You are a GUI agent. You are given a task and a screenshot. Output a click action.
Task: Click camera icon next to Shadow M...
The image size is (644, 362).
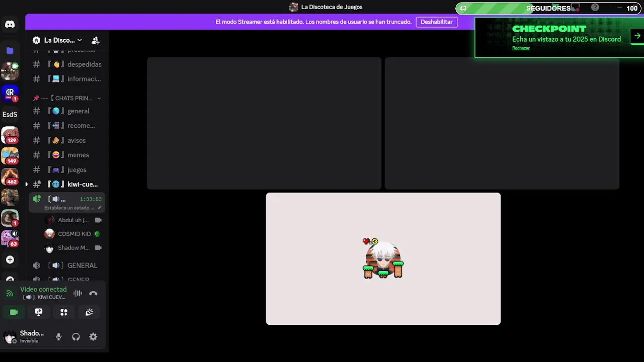pos(98,248)
